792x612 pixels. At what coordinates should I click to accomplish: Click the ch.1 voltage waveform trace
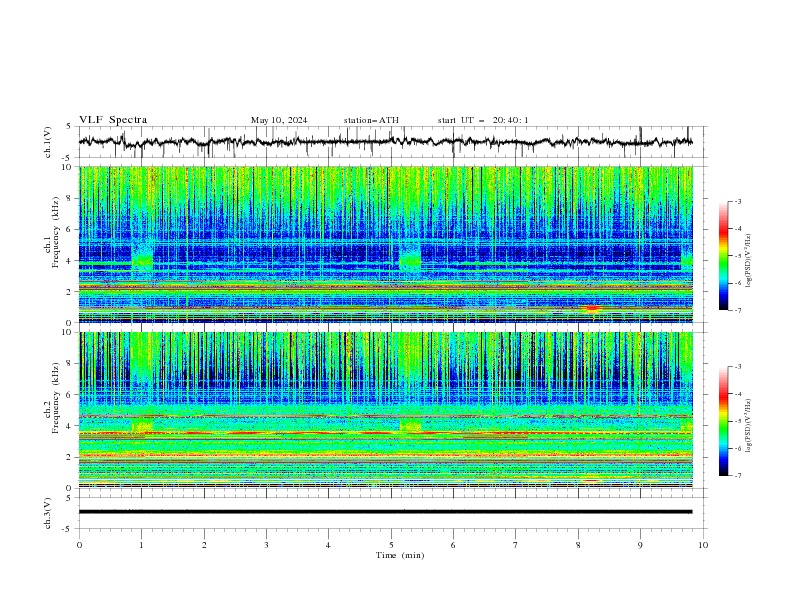pyautogui.click(x=385, y=142)
